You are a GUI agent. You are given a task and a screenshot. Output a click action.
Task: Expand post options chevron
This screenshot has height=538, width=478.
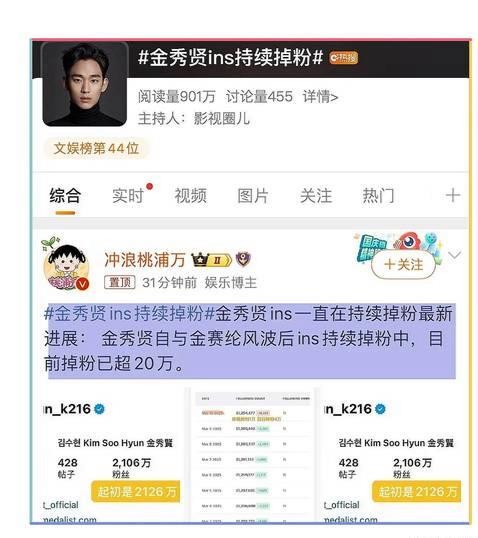455,255
